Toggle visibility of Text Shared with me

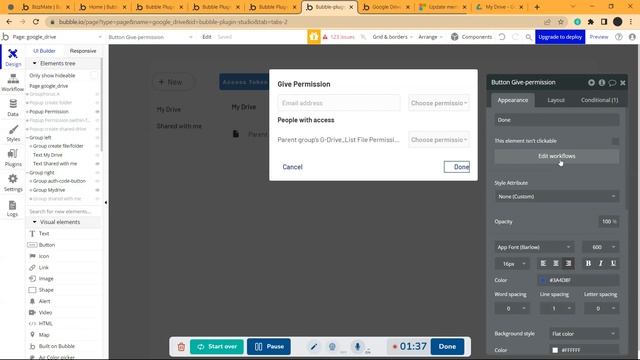pyautogui.click(x=97, y=164)
